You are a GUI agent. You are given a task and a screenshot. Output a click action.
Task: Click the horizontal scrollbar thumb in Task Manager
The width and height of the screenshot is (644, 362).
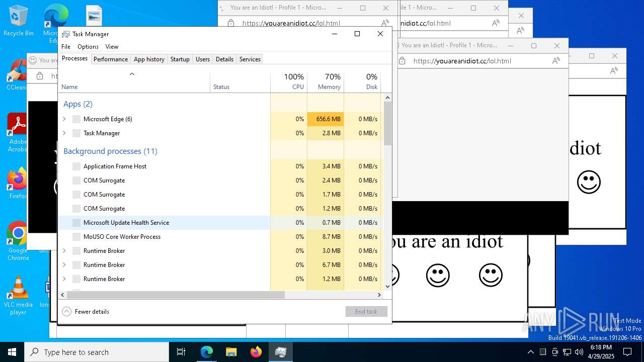pos(176,295)
